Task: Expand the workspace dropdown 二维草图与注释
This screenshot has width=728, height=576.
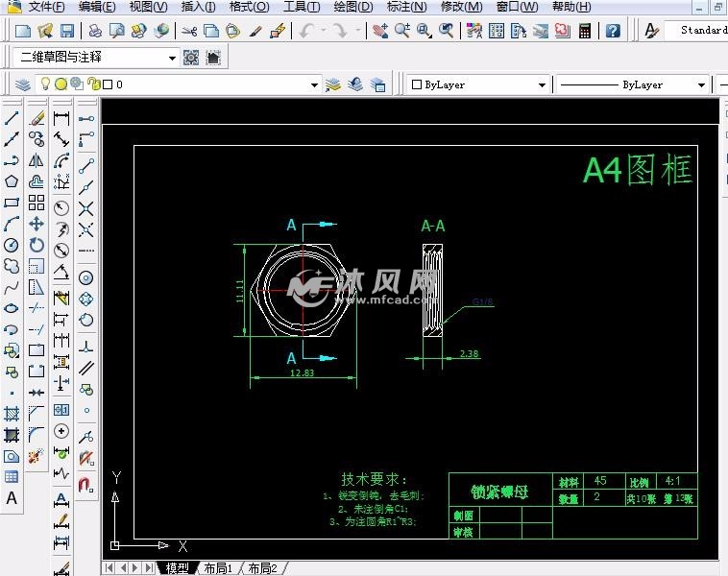Action: tap(172, 58)
